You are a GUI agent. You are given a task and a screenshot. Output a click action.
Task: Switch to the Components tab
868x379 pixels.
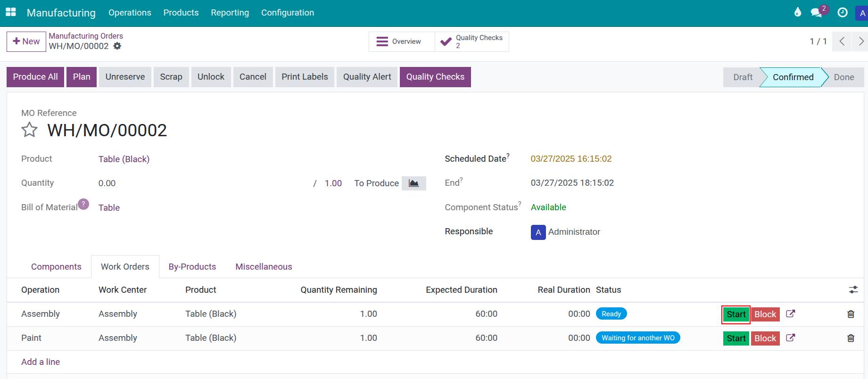tap(56, 267)
